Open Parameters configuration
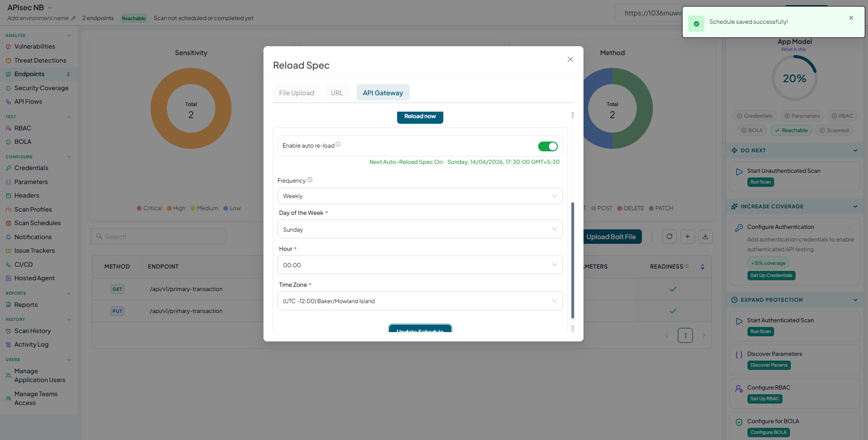 click(x=31, y=182)
